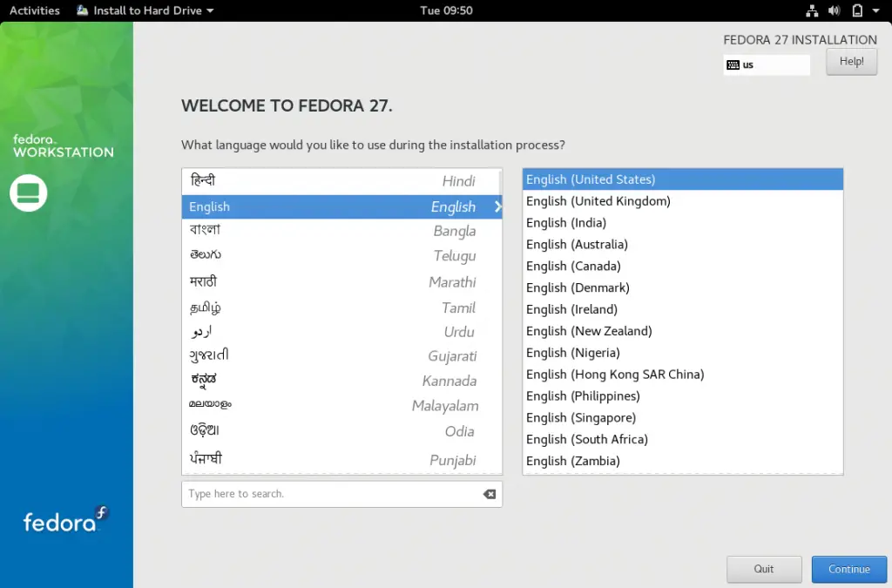
Task: Choose English (Singapore) locale
Action: point(683,417)
